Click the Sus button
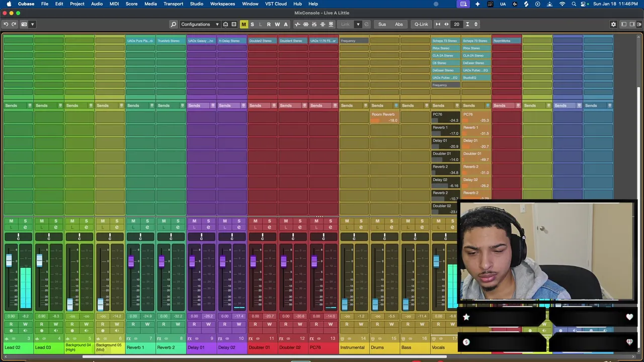The height and width of the screenshot is (362, 644). pos(382,24)
